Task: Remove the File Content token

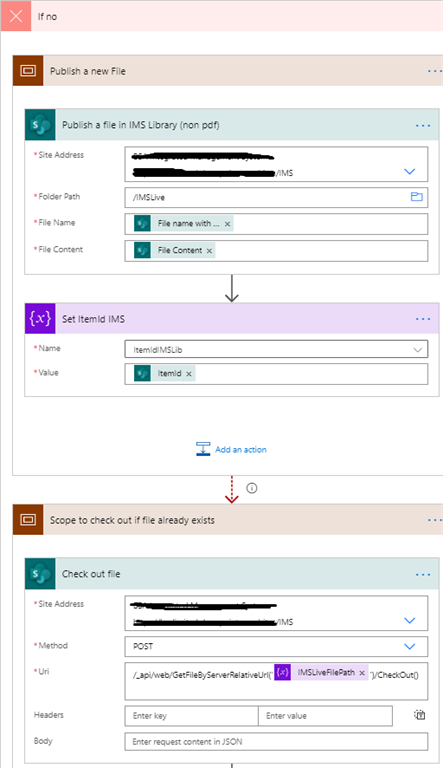Action: click(209, 251)
